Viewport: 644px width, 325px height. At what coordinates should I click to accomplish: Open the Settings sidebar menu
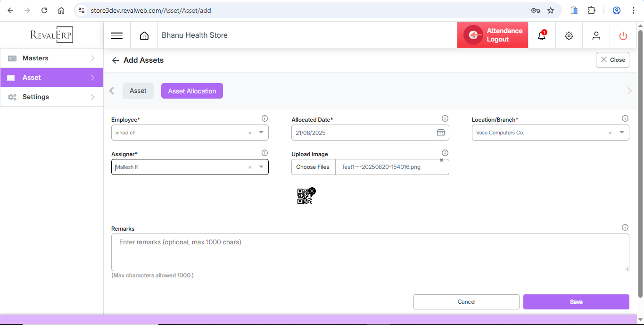point(52,97)
